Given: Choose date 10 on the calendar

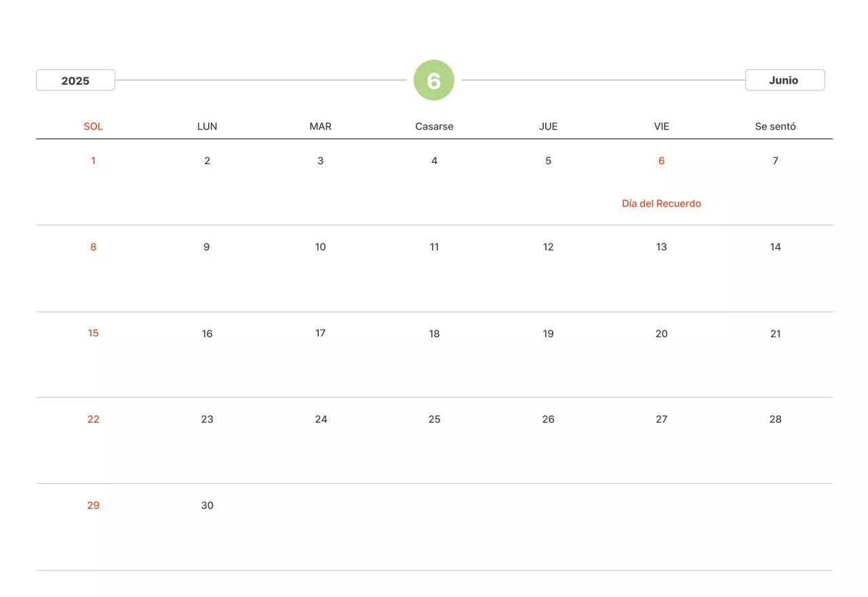Looking at the screenshot, I should [321, 247].
